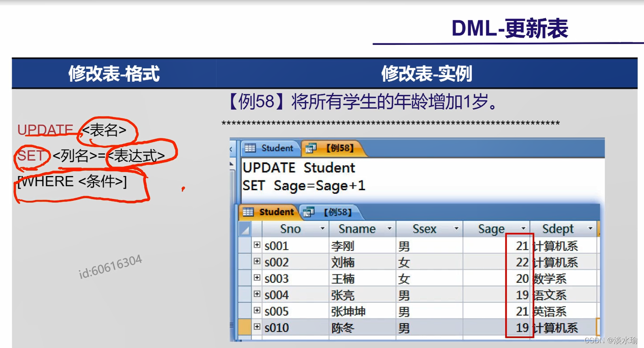Select the Sdept column header
The image size is (644, 348).
pyautogui.click(x=564, y=229)
